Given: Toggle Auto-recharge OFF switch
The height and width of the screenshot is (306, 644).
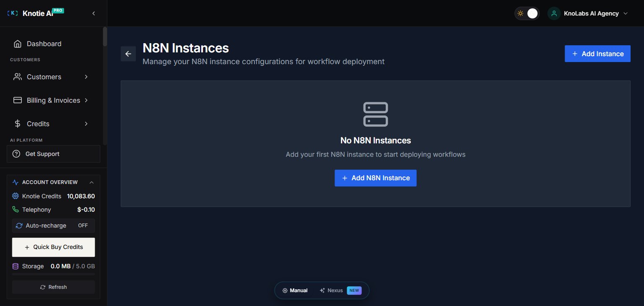Looking at the screenshot, I should pyautogui.click(x=83, y=226).
